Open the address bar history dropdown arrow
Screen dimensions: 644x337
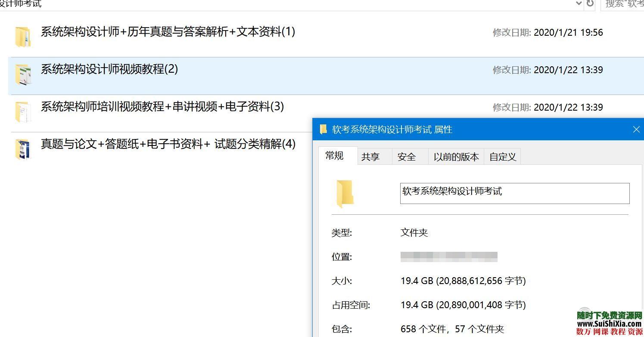pyautogui.click(x=579, y=4)
